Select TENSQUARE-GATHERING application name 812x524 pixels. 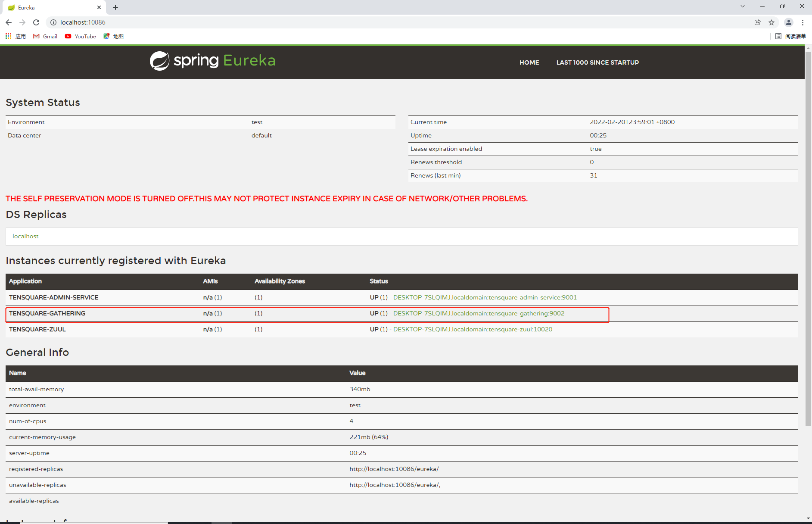47,313
